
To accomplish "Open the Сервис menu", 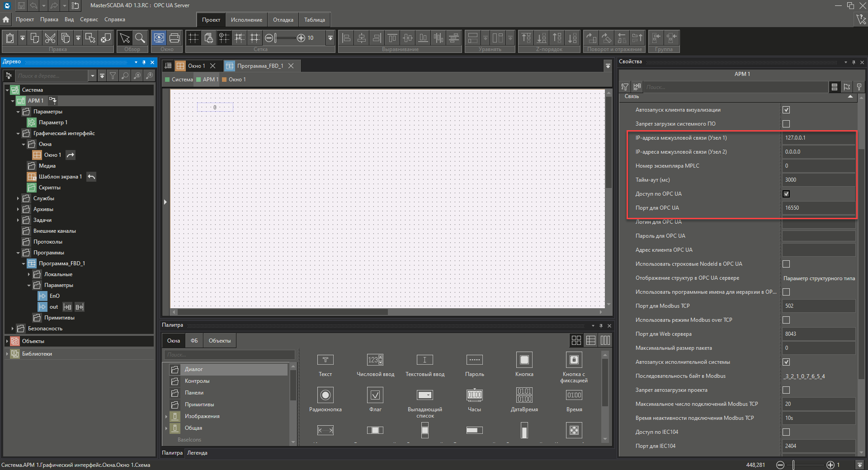I will [x=89, y=19].
